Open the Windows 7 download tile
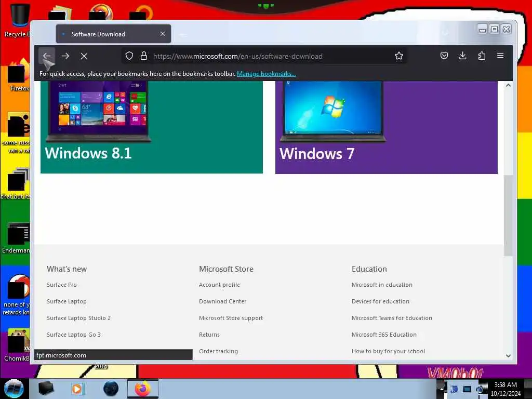Image resolution: width=532 pixels, height=399 pixels. coord(387,127)
